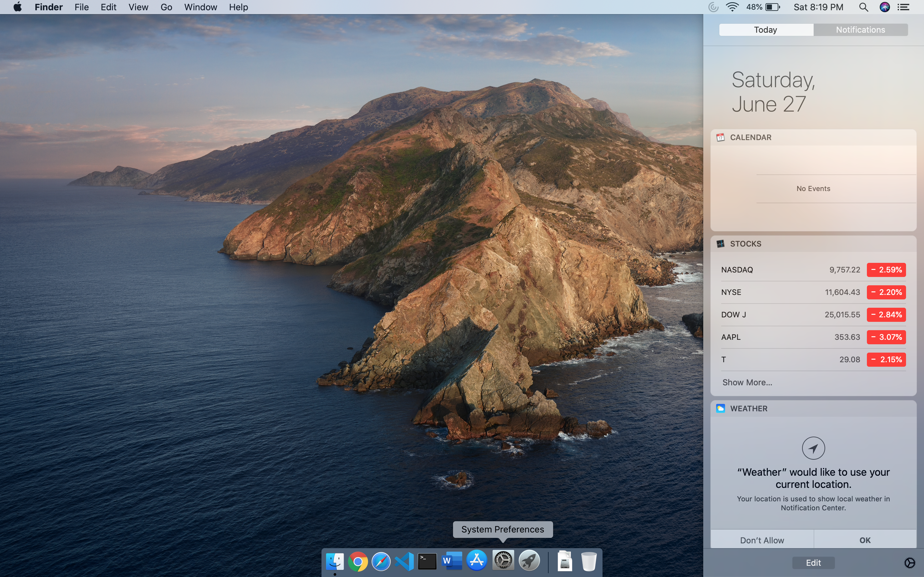Viewport: 924px width, 577px height.
Task: Launch App Store
Action: [x=478, y=560]
